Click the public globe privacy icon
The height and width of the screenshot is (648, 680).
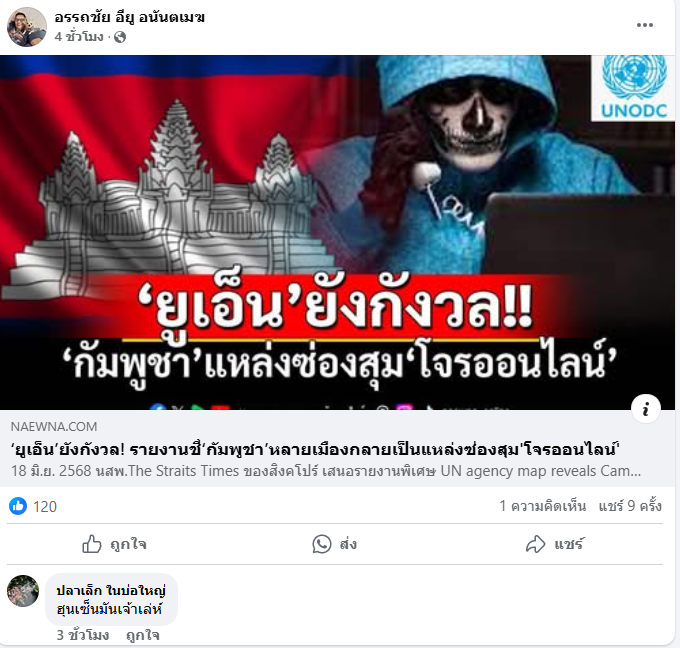(x=120, y=37)
